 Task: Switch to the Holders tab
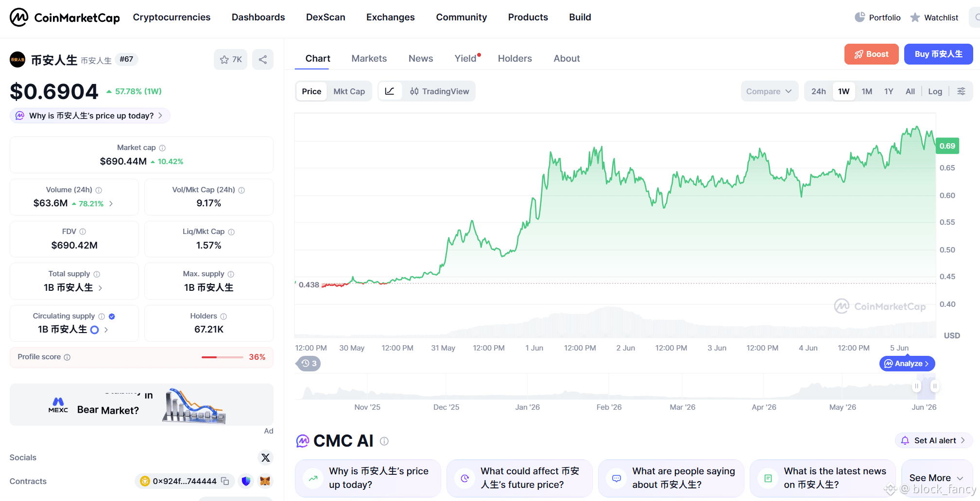click(x=515, y=58)
